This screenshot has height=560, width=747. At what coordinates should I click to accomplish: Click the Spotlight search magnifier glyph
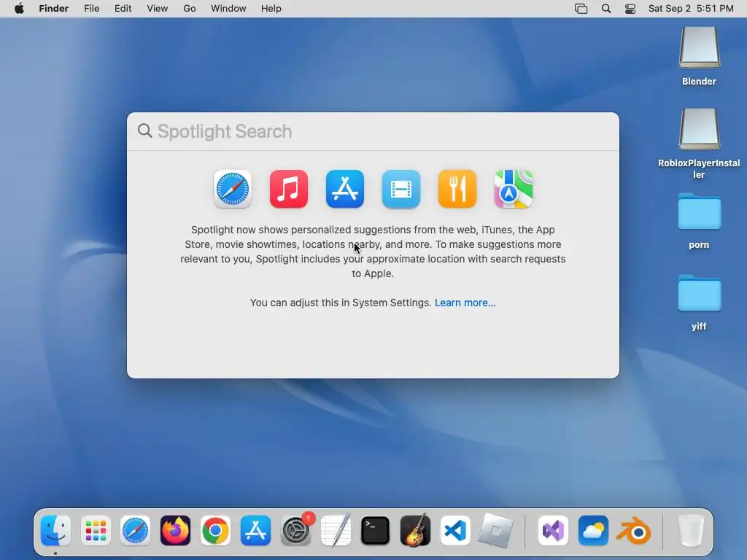coord(145,131)
